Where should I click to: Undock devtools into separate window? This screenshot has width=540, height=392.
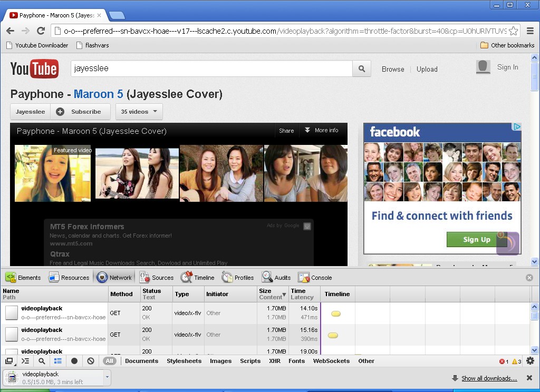9,361
